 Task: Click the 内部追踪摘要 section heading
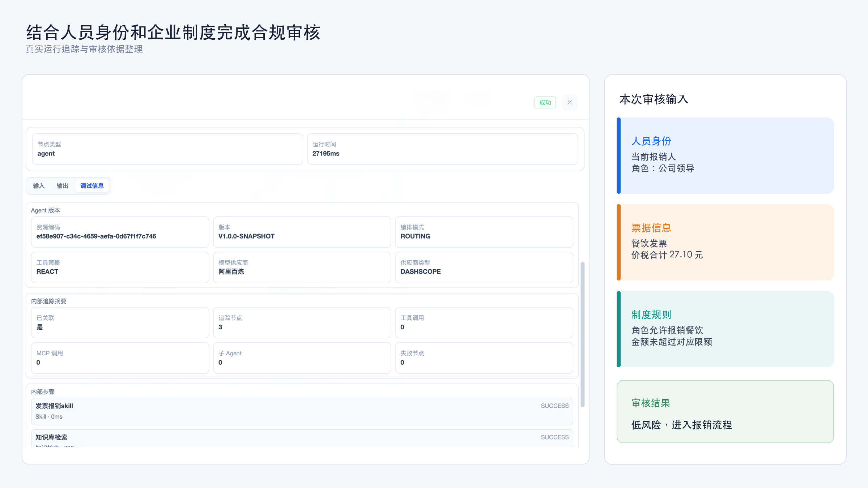(49, 301)
